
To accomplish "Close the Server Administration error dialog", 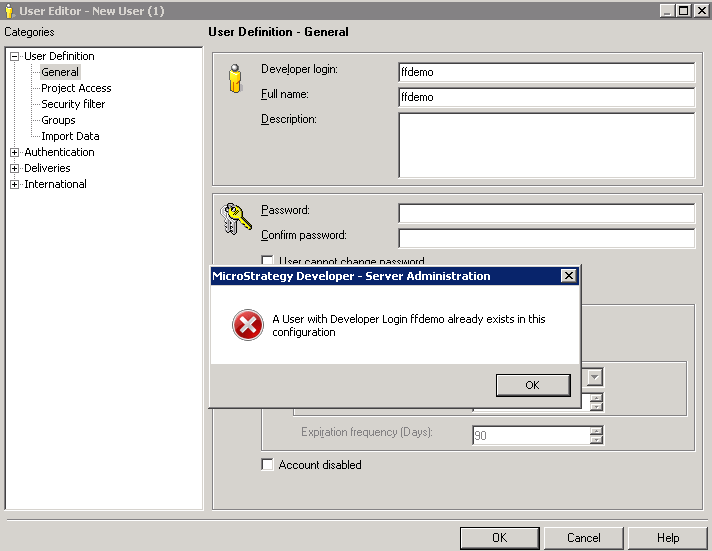I will (x=569, y=276).
